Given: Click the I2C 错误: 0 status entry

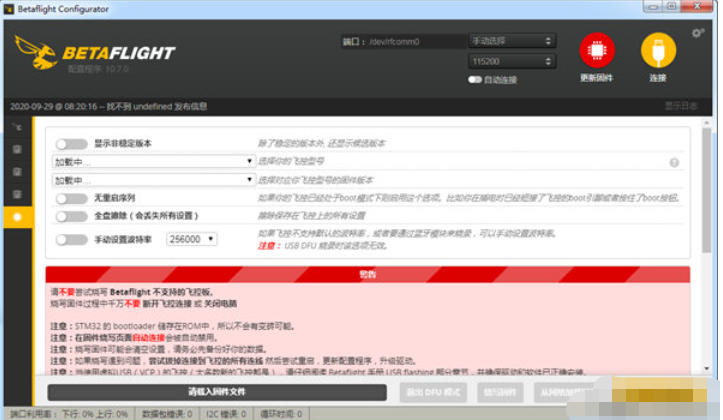Looking at the screenshot, I should pyautogui.click(x=226, y=414).
